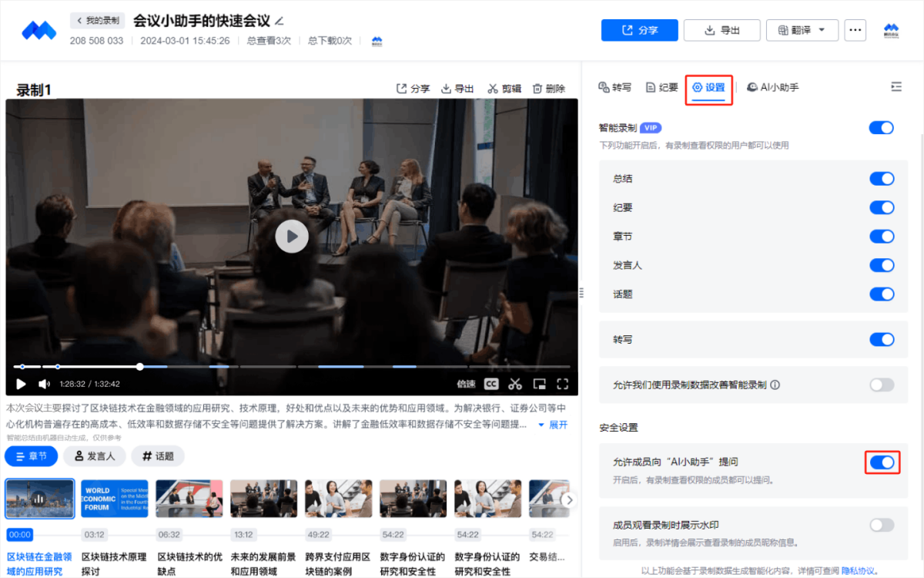This screenshot has height=578, width=924.
Task: Open the 翻译 translate dropdown
Action: click(x=802, y=31)
